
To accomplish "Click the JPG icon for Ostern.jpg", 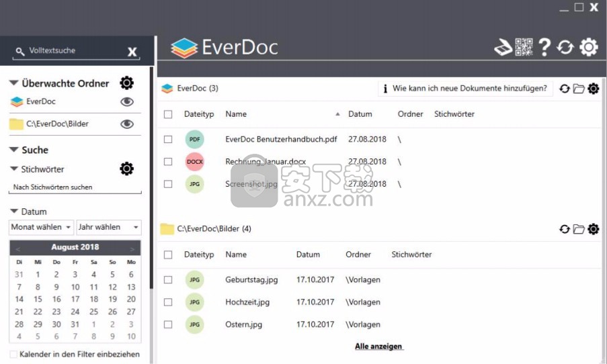I will tap(195, 324).
